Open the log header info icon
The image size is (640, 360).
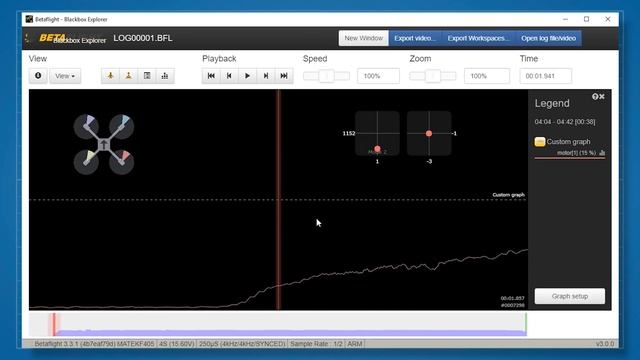(38, 76)
